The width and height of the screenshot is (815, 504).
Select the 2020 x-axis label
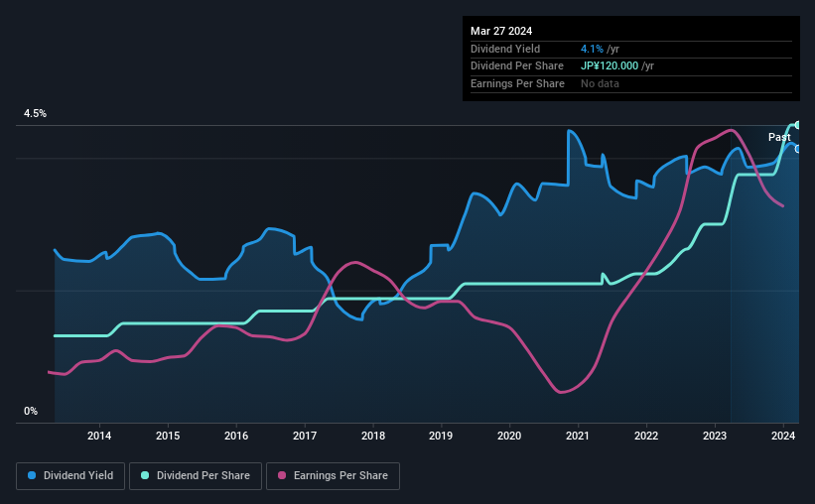tap(509, 436)
